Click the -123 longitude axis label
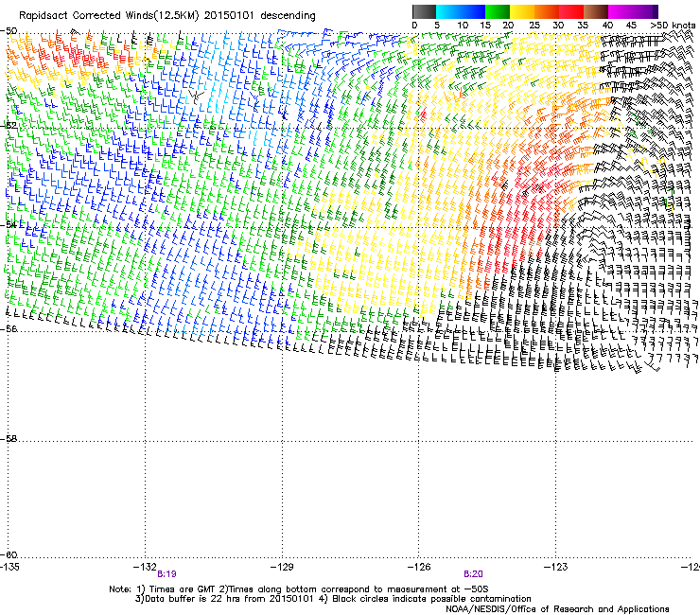The width and height of the screenshot is (700, 615). pos(556,567)
